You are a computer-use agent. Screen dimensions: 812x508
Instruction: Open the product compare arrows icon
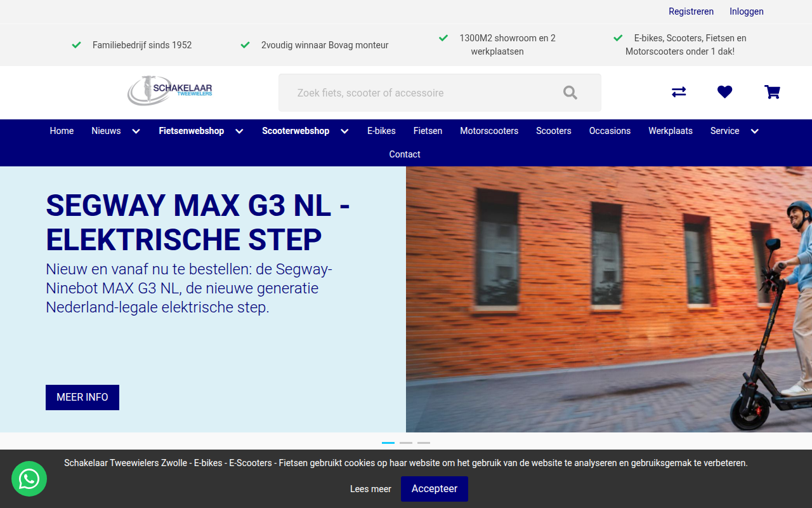679,92
